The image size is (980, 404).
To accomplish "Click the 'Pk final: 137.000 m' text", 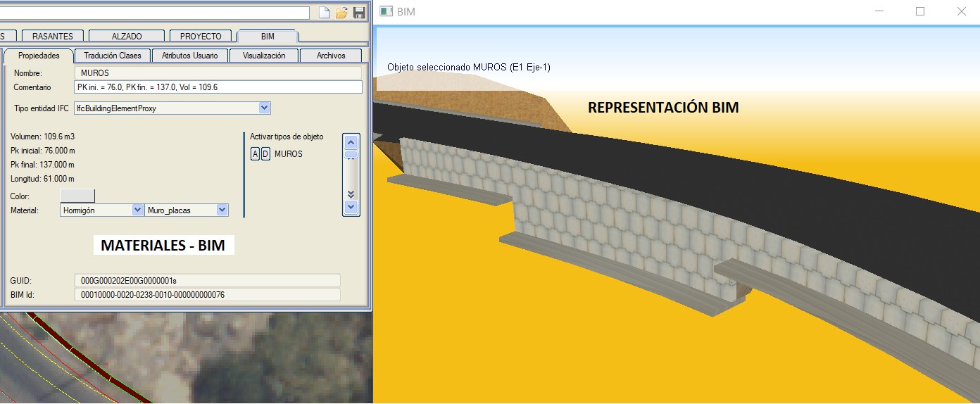I will pyautogui.click(x=43, y=164).
